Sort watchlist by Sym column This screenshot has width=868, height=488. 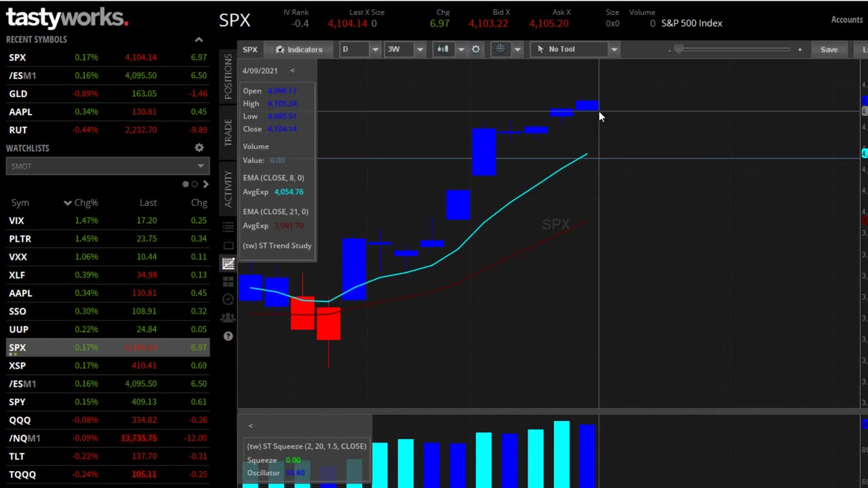click(x=20, y=203)
